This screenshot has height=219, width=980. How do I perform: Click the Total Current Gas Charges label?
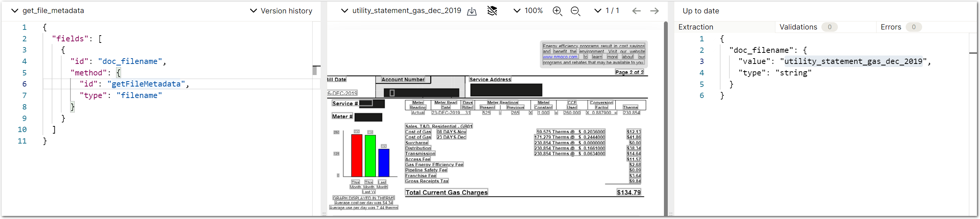click(446, 192)
